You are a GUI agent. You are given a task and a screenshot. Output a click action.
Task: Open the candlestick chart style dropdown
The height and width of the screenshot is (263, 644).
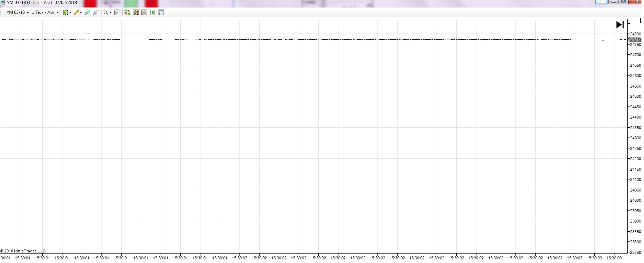[67, 12]
